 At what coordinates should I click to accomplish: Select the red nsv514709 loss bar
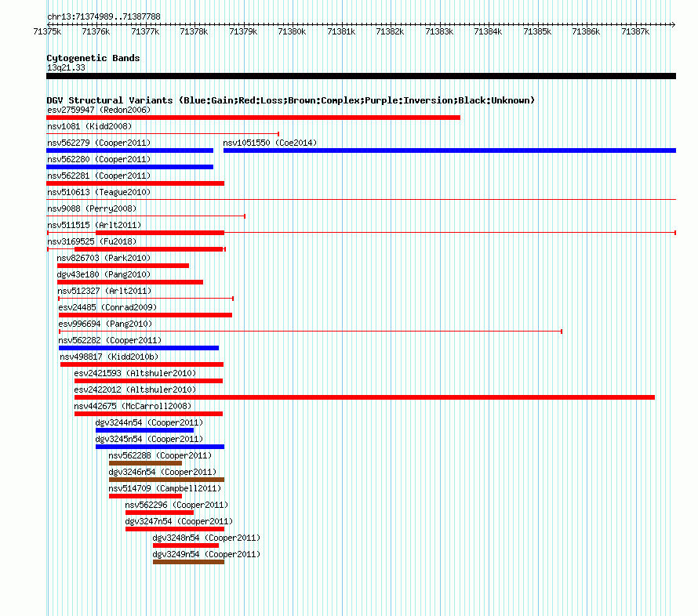pyautogui.click(x=145, y=496)
